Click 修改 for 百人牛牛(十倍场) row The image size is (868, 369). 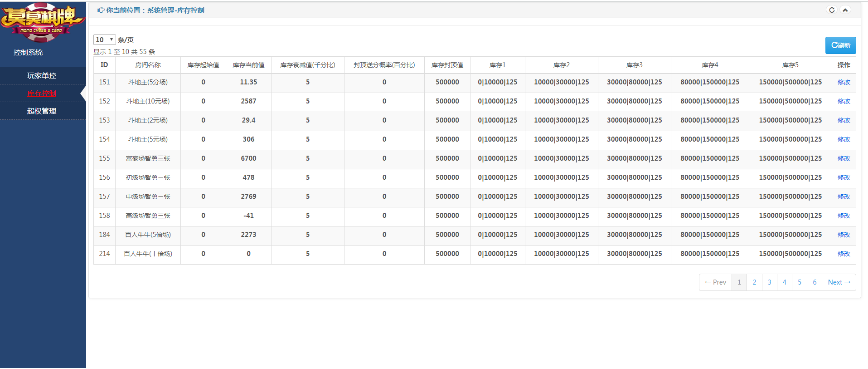pos(844,254)
